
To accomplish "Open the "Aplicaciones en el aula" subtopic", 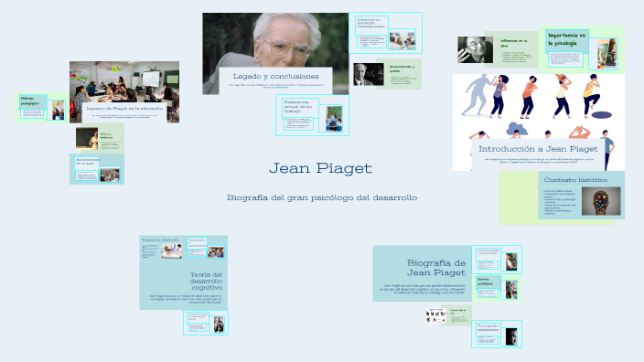I will (x=87, y=161).
